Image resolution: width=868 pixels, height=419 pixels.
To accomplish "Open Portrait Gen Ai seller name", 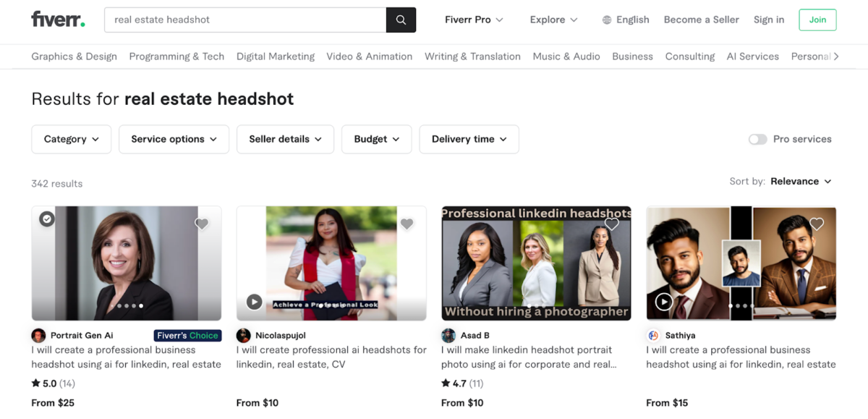I will (x=82, y=336).
